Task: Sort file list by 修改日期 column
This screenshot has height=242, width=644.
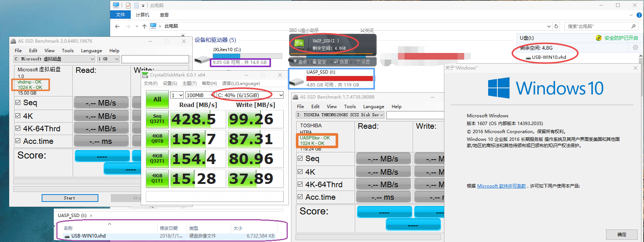Action: click(x=169, y=228)
